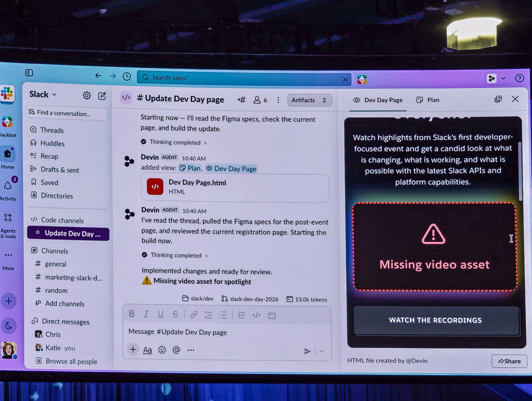
Task: Close the artifact side panel
Action: pyautogui.click(x=515, y=99)
